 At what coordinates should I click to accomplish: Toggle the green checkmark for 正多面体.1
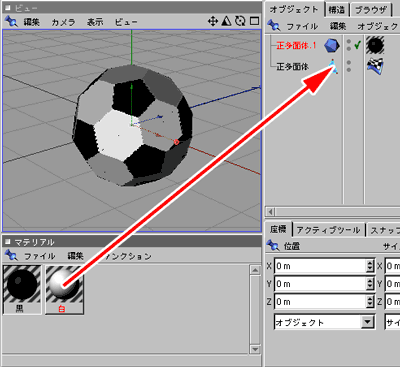click(x=357, y=45)
